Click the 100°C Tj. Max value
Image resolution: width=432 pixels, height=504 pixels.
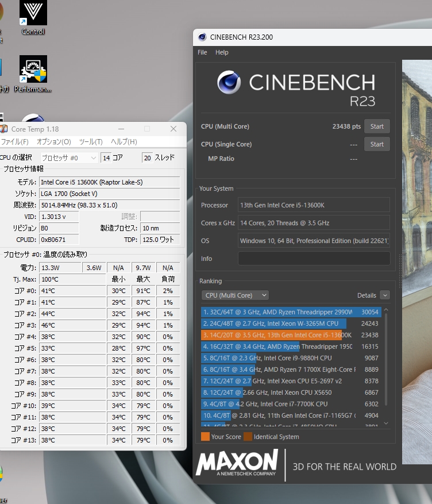72,279
